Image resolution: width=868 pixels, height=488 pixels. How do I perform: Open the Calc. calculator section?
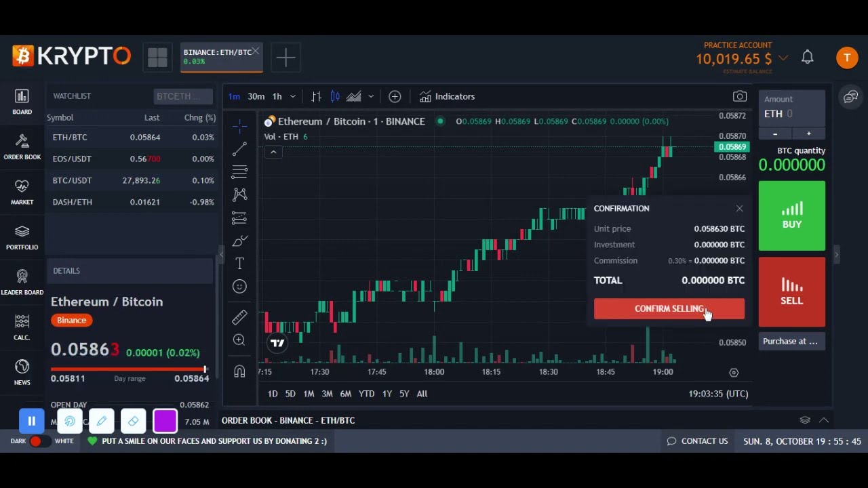click(22, 327)
